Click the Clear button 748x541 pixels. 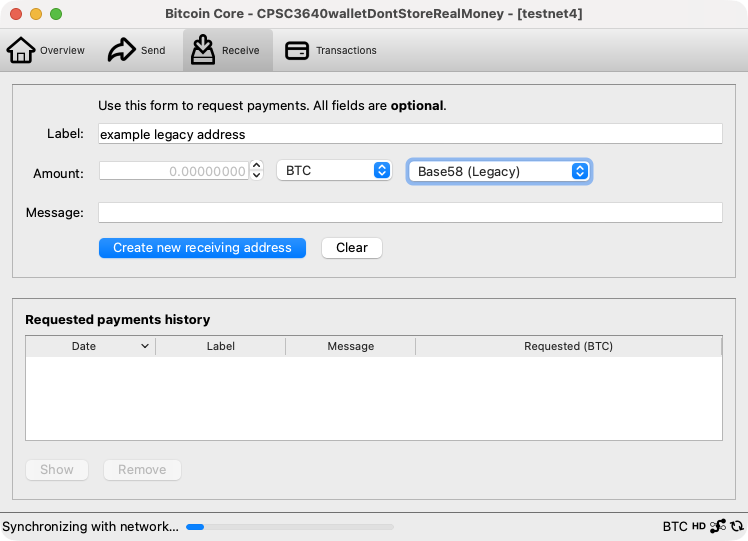pos(352,248)
